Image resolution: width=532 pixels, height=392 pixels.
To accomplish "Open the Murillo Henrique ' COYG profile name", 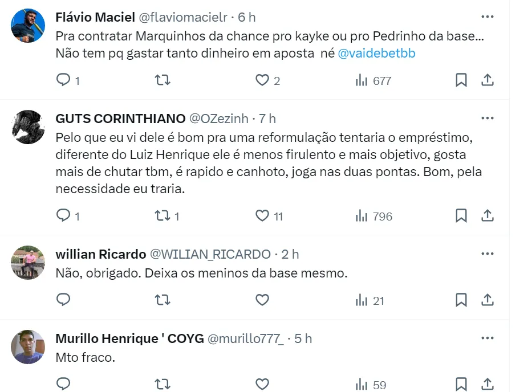I will 129,338.
